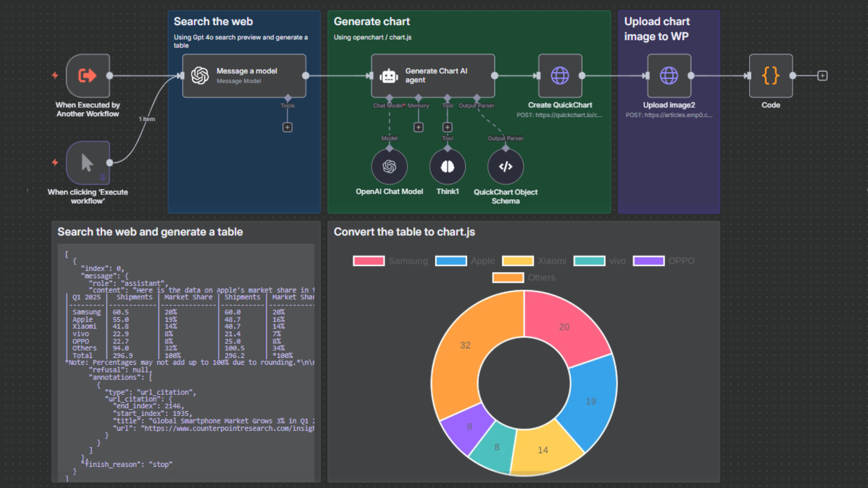
Task: Click the Generate chart sticky note title
Action: 372,21
